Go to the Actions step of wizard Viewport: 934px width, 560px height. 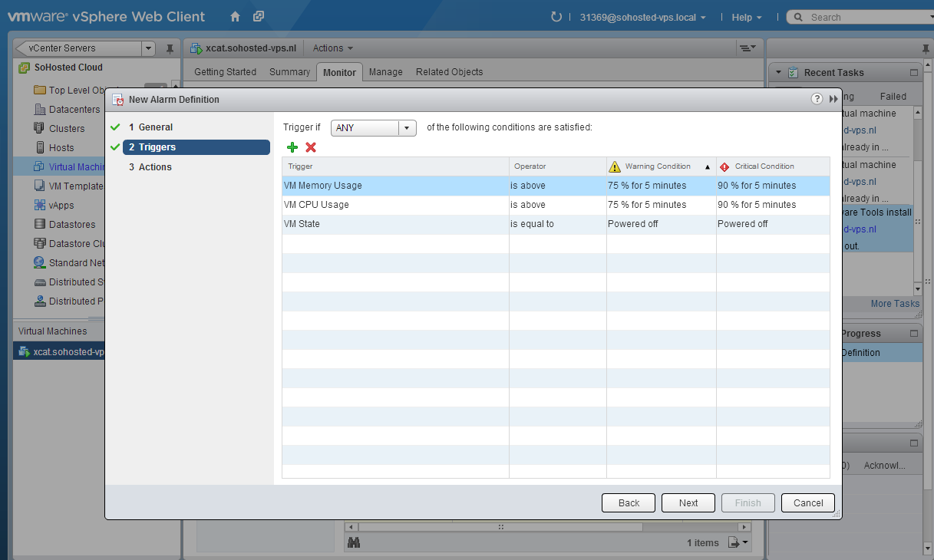pyautogui.click(x=155, y=167)
